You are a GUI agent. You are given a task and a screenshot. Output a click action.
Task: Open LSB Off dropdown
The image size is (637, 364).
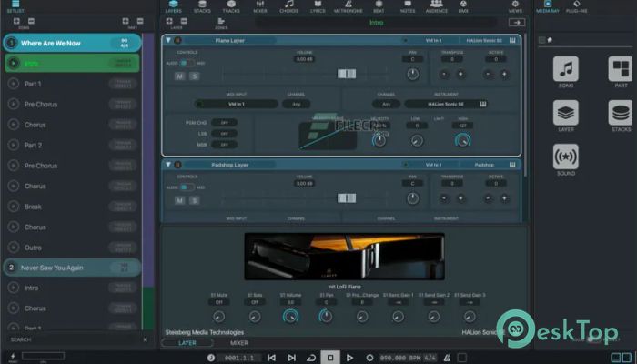pos(224,133)
